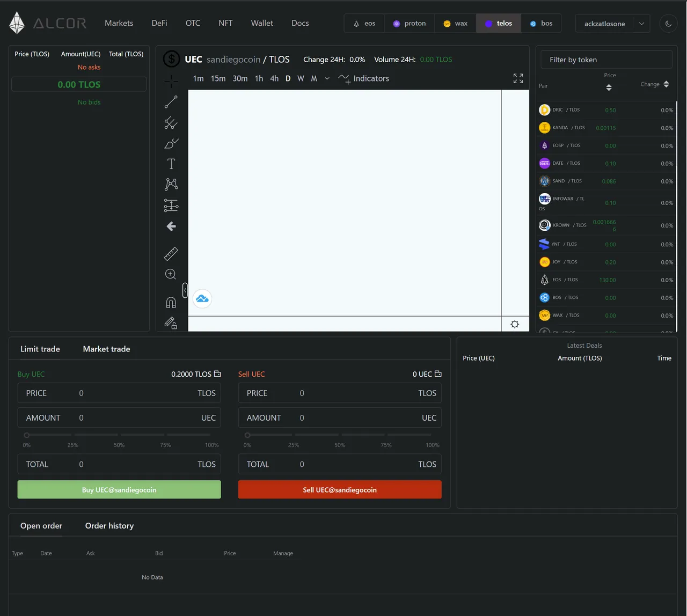The image size is (687, 616).
Task: Select the SAND / TLOS pair row
Action: coord(606,181)
